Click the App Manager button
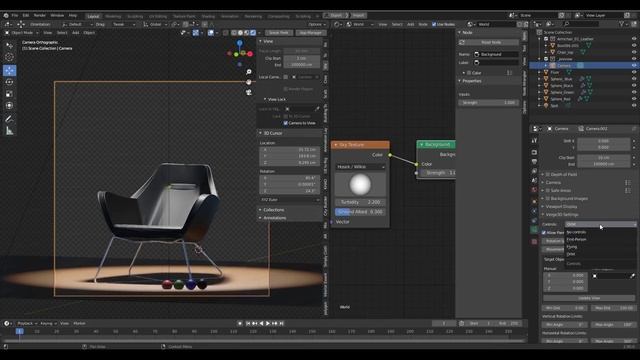 pos(311,33)
